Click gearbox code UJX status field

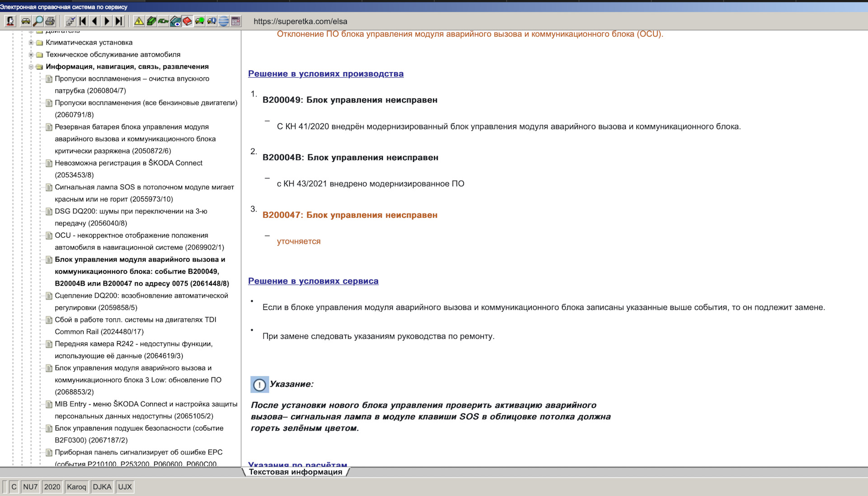tap(125, 487)
